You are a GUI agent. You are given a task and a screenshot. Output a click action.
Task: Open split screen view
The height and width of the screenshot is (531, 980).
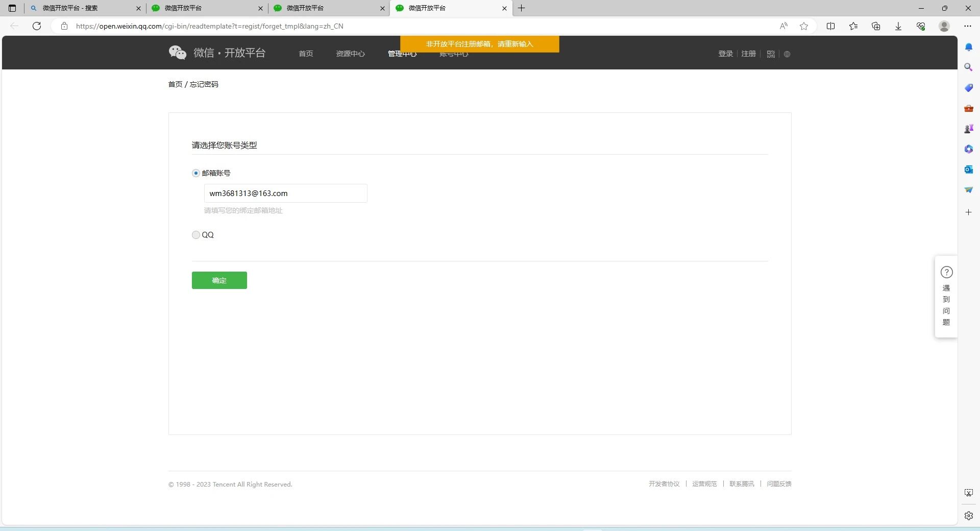click(830, 26)
